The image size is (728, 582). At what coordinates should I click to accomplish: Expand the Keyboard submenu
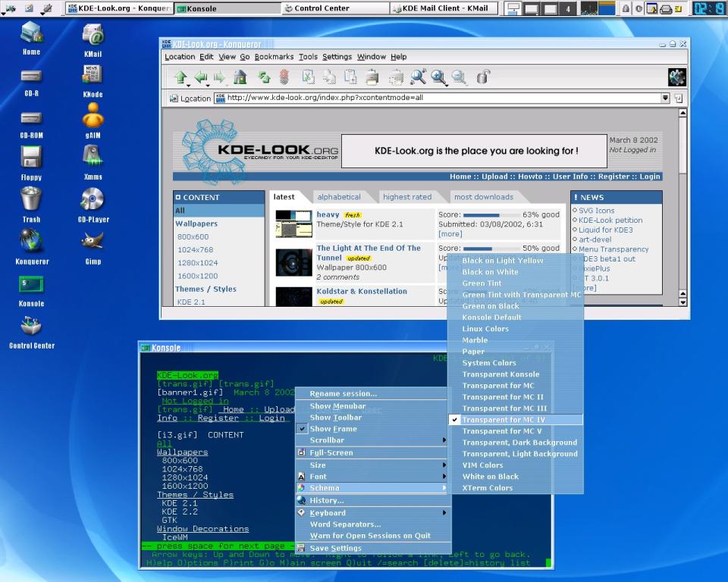[x=373, y=513]
